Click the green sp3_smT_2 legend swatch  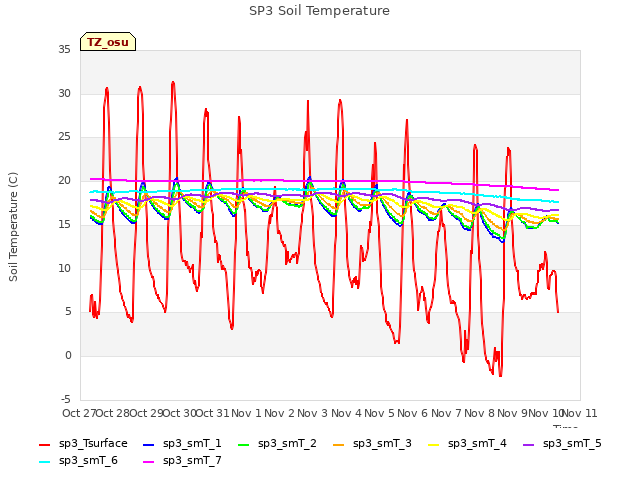point(243,444)
